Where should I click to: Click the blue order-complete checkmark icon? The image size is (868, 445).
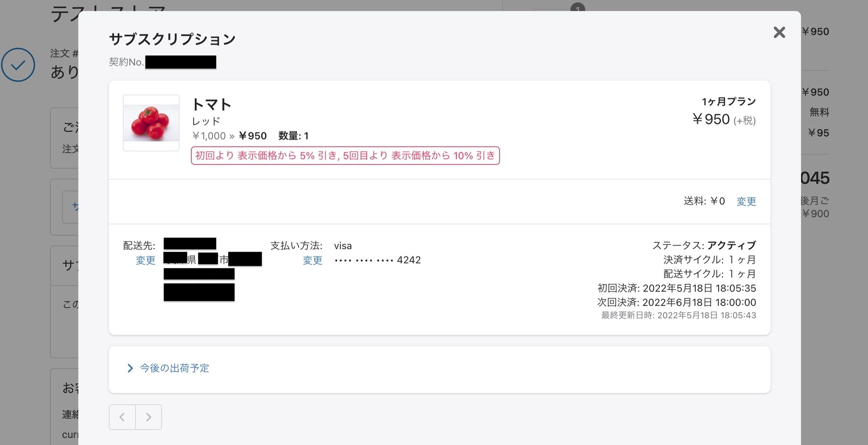coord(18,65)
